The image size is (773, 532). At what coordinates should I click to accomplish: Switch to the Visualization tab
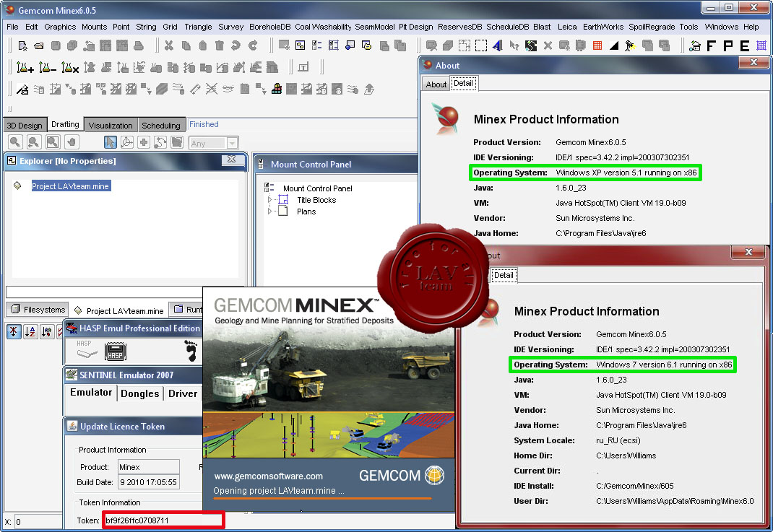click(x=111, y=125)
